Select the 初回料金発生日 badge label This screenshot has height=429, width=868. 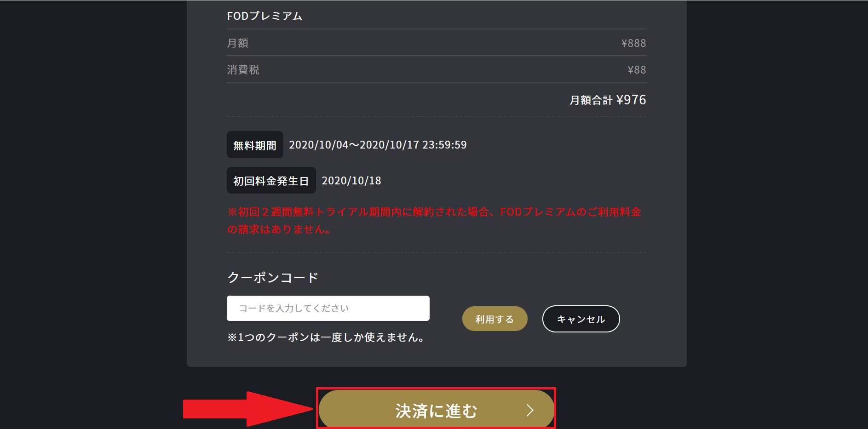(271, 180)
